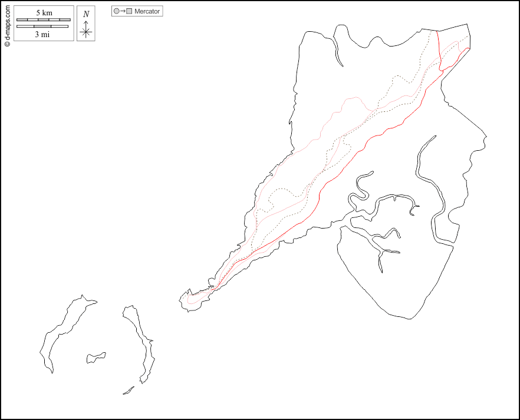Image resolution: width=520 pixels, height=420 pixels.
Task: Select the tiny islet at the bottom
Action: (128, 391)
